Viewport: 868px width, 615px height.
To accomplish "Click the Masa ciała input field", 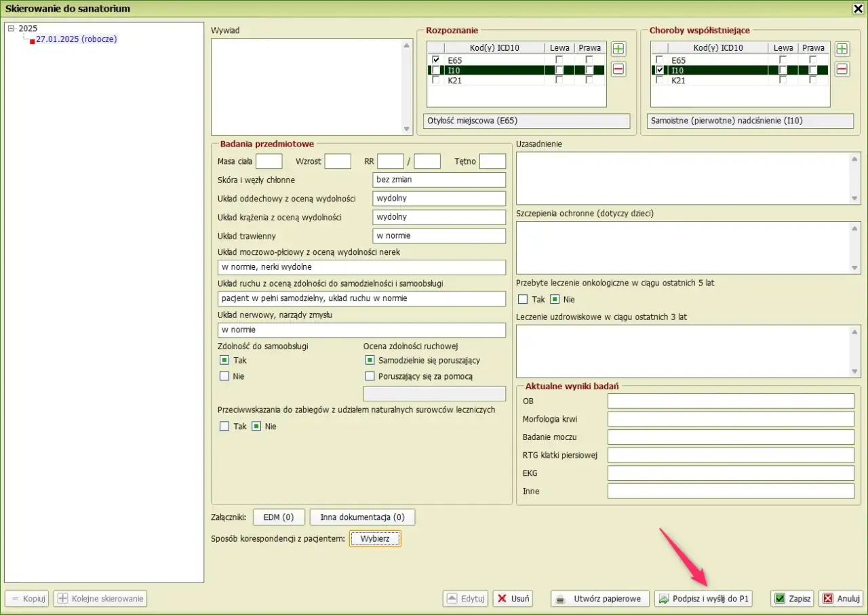I will point(269,161).
